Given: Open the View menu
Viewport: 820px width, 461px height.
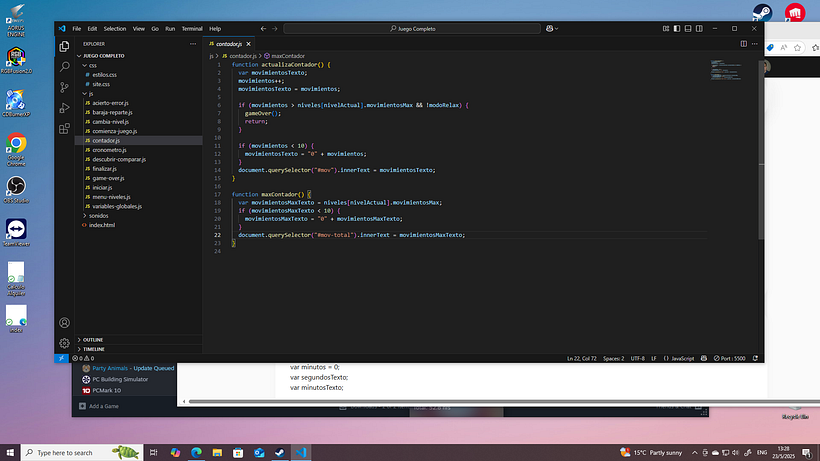Looking at the screenshot, I should click(139, 29).
